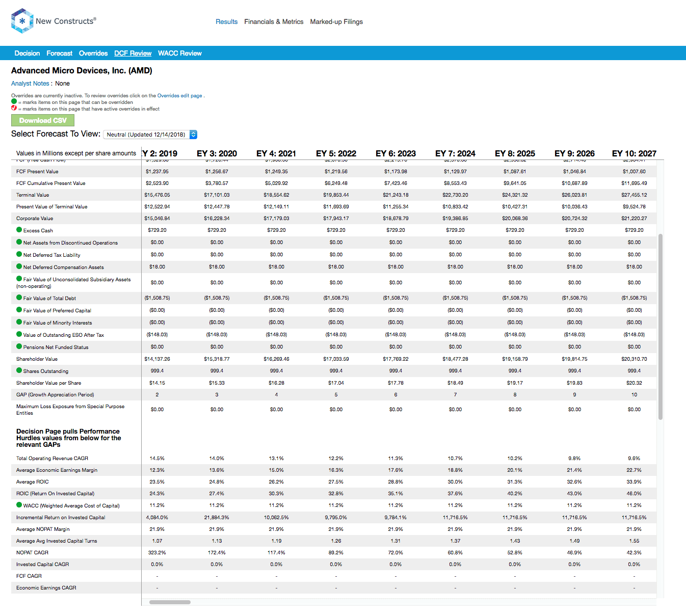Click the Average Economic Earnings Margin label
The width and height of the screenshot is (686, 616).
pyautogui.click(x=57, y=470)
